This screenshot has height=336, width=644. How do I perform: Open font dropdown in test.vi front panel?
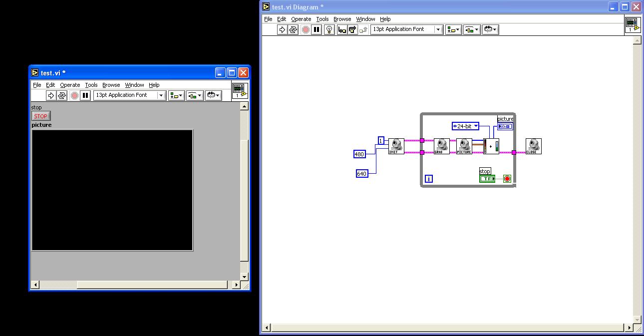(x=130, y=95)
